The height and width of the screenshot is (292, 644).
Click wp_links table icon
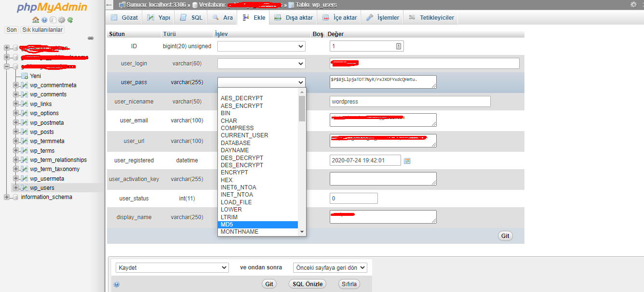pos(24,104)
